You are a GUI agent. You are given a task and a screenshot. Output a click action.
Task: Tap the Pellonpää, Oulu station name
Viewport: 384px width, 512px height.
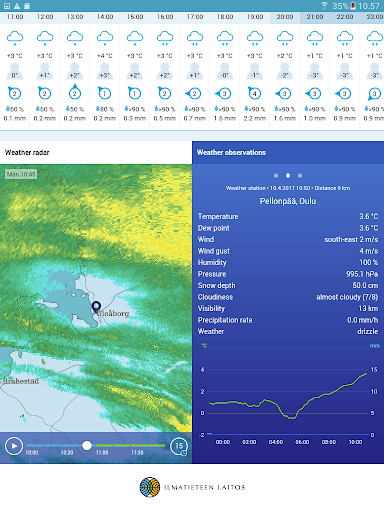(288, 201)
